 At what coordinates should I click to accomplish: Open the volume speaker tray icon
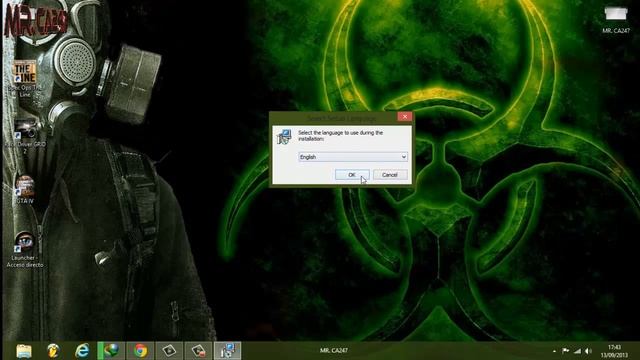pyautogui.click(x=588, y=351)
